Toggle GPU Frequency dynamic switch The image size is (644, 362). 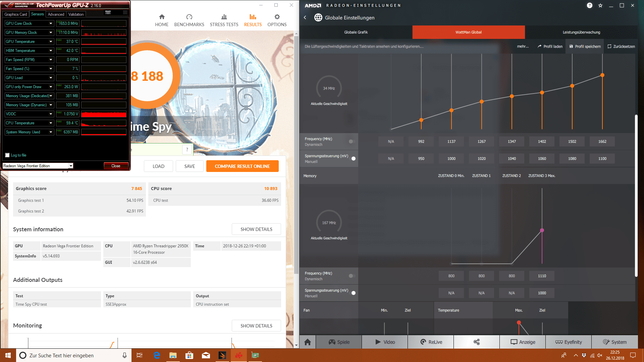tap(352, 141)
